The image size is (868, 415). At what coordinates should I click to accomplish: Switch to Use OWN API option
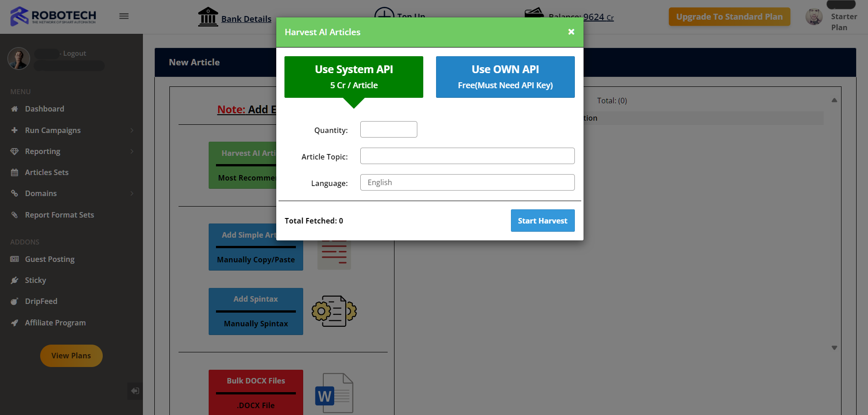click(505, 77)
